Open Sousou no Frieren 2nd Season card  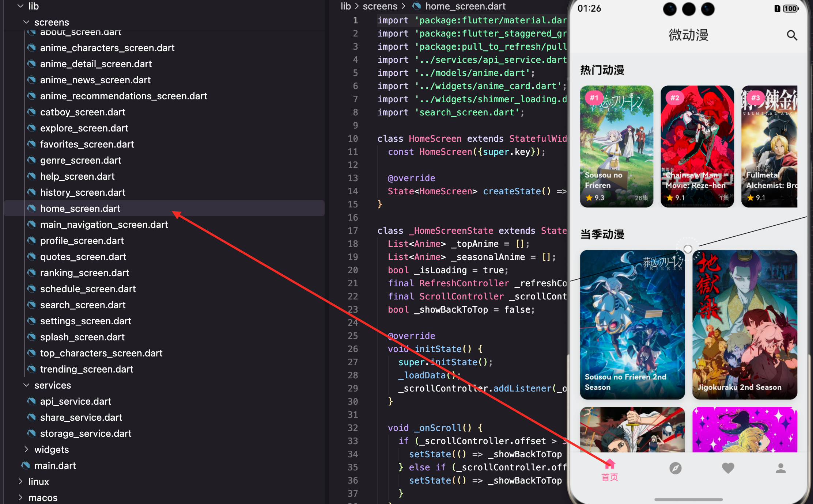point(632,324)
